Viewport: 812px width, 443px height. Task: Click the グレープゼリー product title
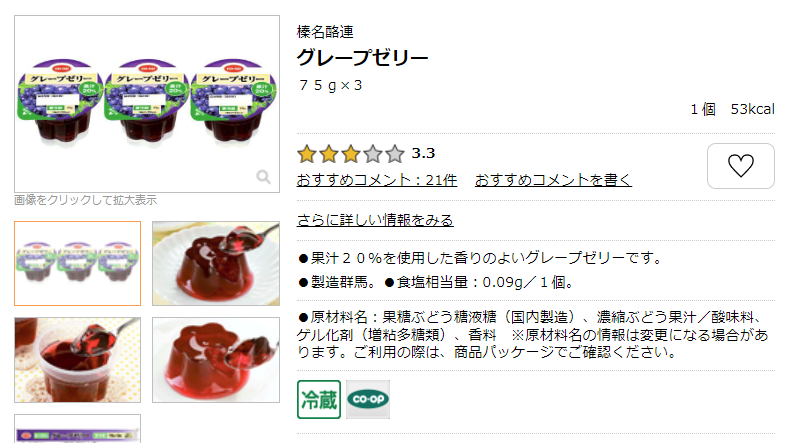tap(362, 57)
